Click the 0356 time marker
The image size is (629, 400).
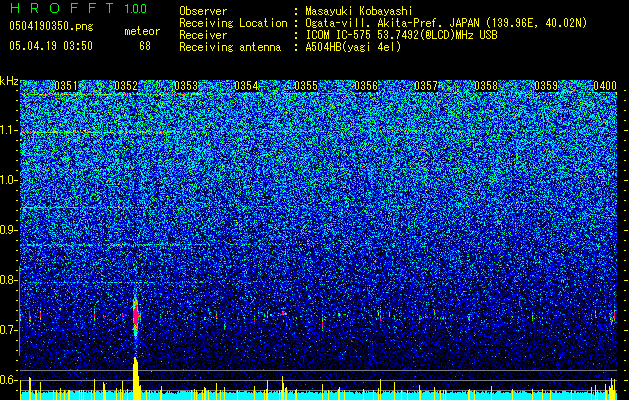366,86
